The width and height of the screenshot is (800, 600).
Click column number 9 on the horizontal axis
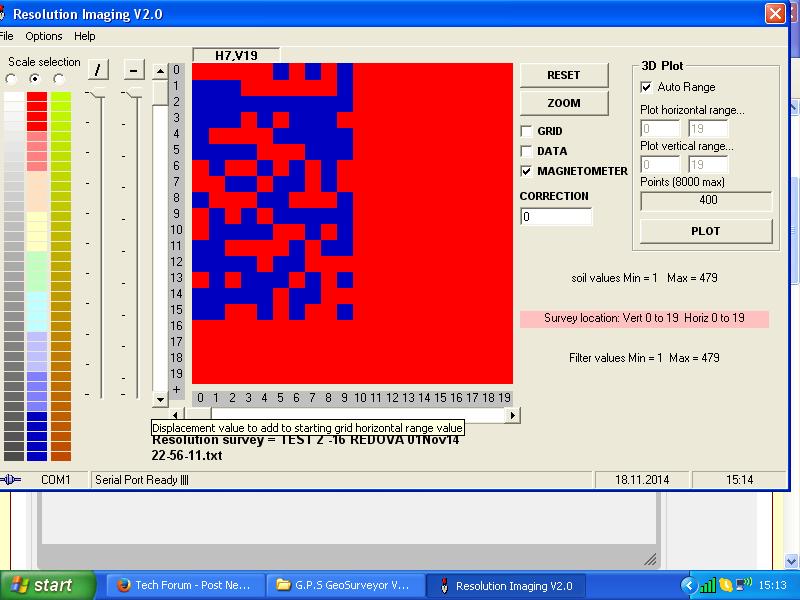344,398
